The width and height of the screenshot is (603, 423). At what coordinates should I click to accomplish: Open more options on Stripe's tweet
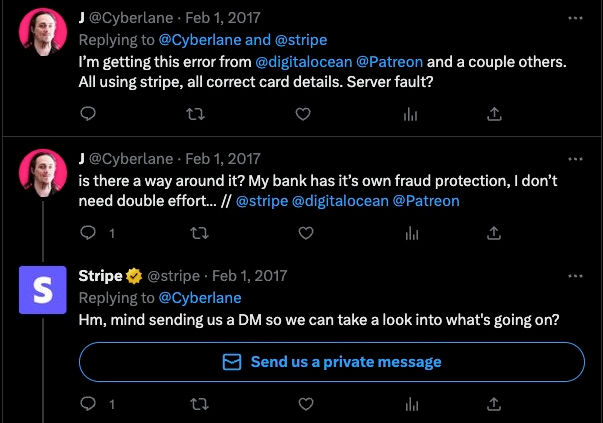click(573, 275)
